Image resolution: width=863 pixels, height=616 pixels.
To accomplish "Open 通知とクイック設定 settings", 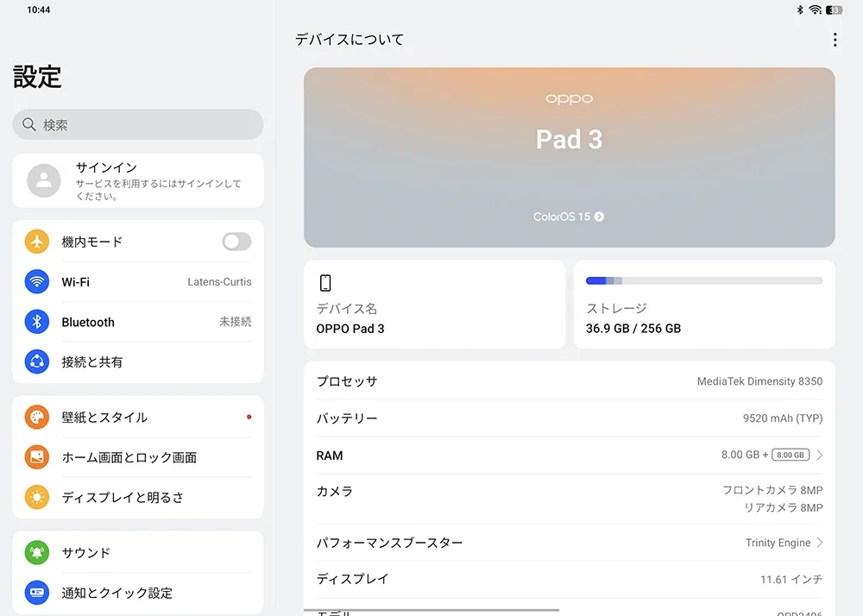I will 138,593.
